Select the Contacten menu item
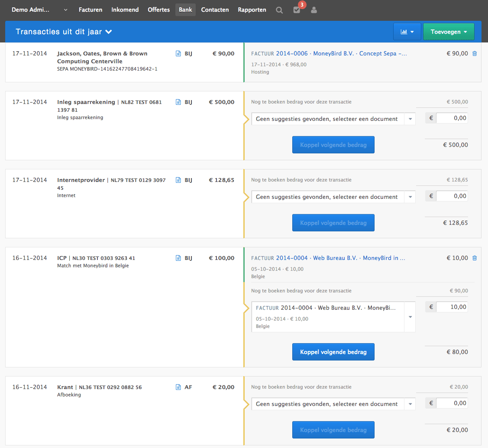Viewport: 488px width, 448px height. 215,10
